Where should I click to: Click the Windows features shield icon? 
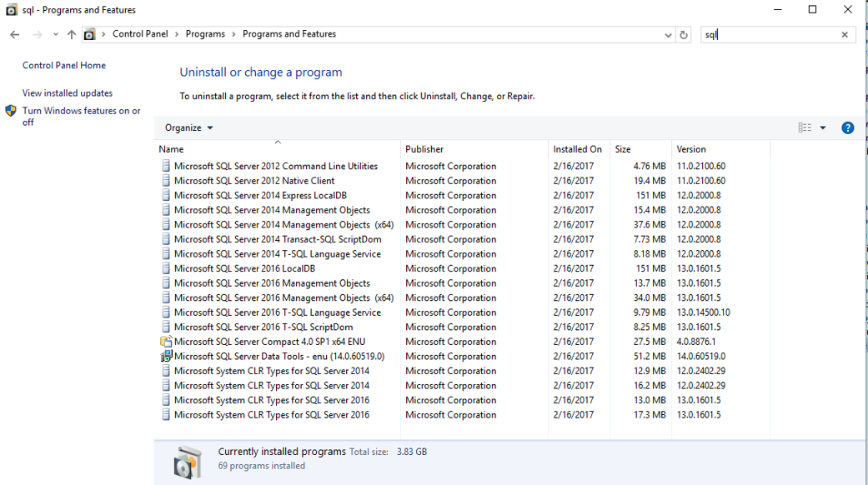click(11, 111)
